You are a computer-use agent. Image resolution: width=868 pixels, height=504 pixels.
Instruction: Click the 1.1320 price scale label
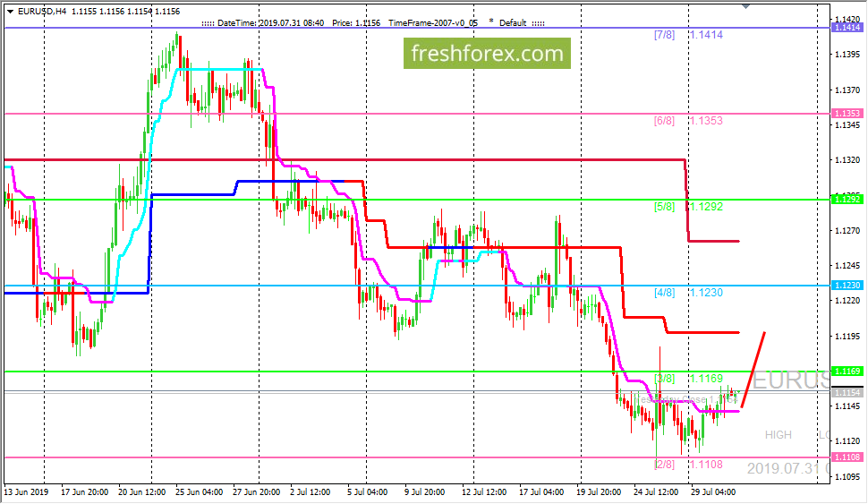click(847, 160)
